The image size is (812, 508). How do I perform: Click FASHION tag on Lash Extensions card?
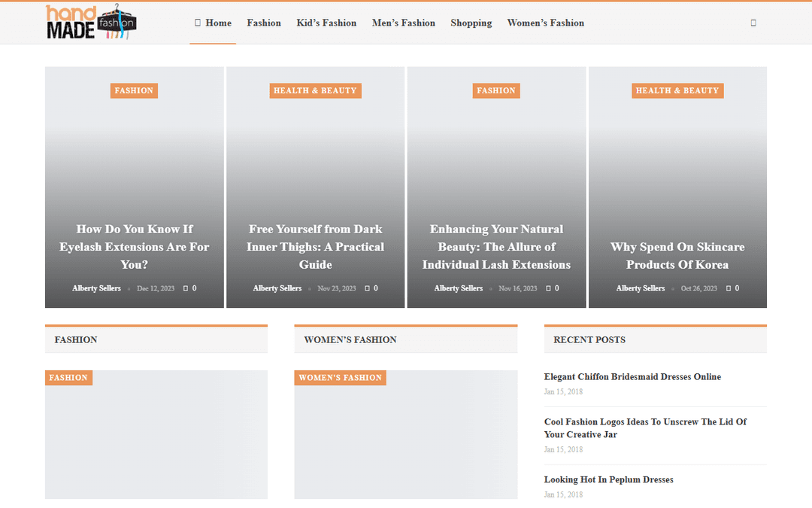(x=496, y=91)
